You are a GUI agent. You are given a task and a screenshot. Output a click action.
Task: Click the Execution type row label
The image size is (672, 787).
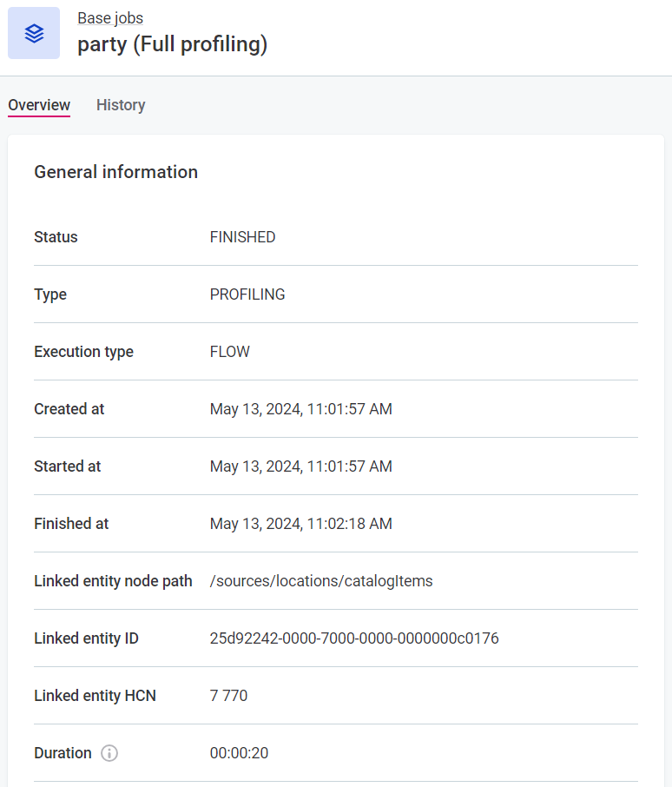pos(83,351)
